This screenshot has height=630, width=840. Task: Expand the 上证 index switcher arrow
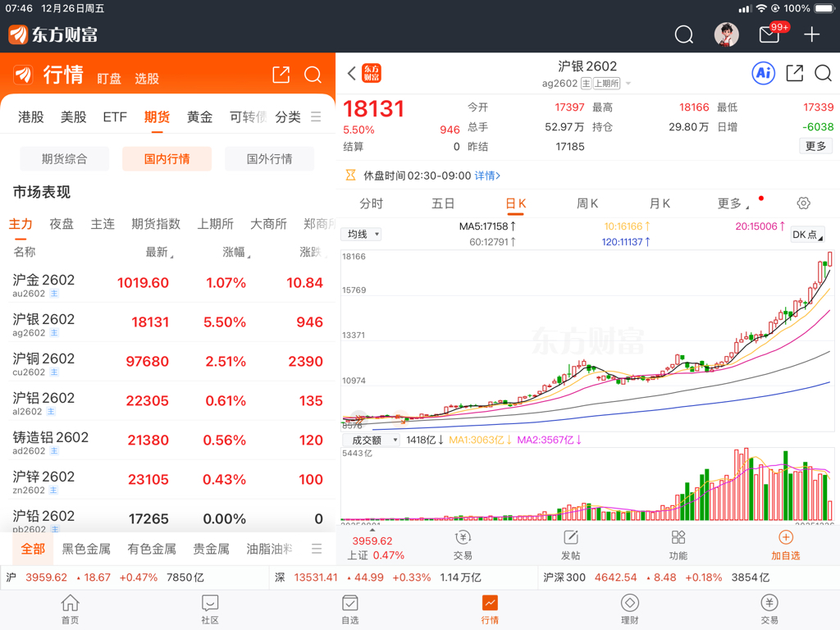(372, 531)
